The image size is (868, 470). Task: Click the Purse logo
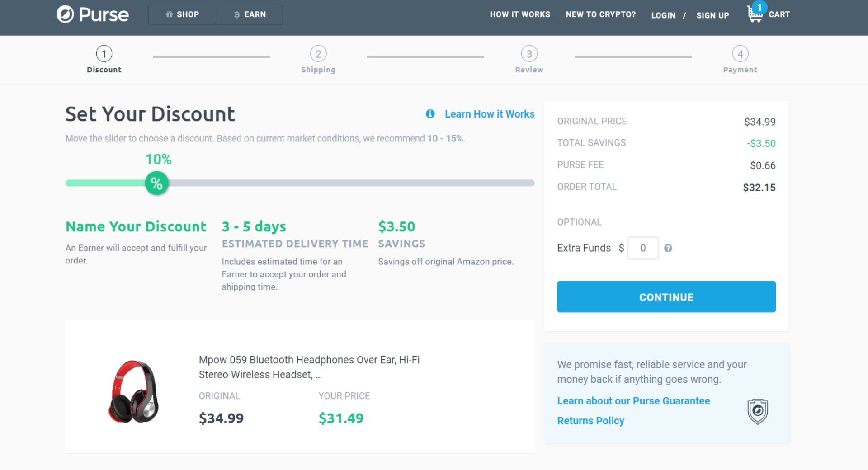[93, 14]
